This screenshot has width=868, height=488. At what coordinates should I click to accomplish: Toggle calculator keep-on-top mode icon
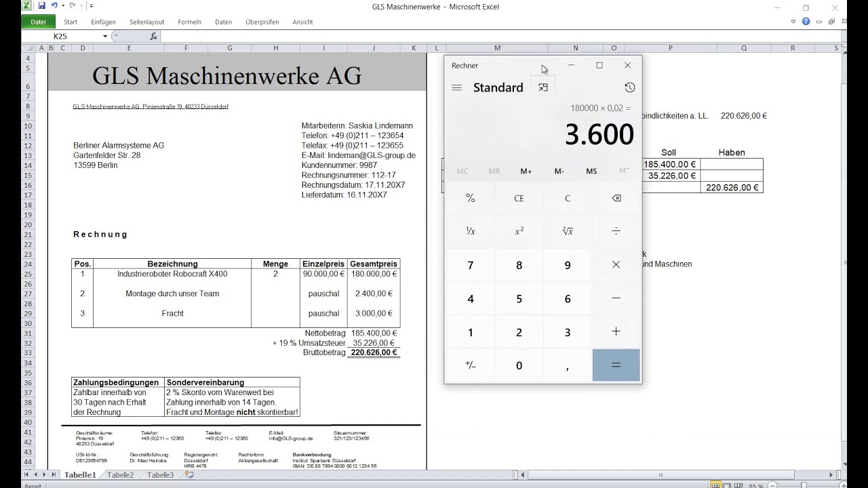543,87
